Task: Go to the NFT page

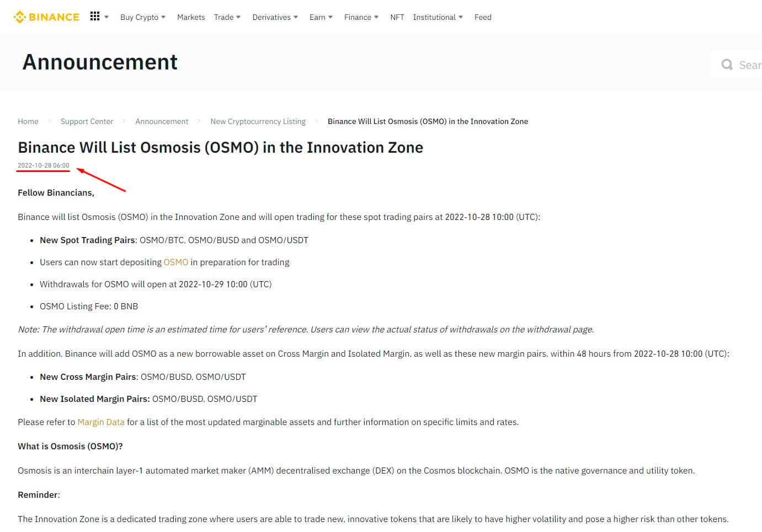Action: [397, 17]
